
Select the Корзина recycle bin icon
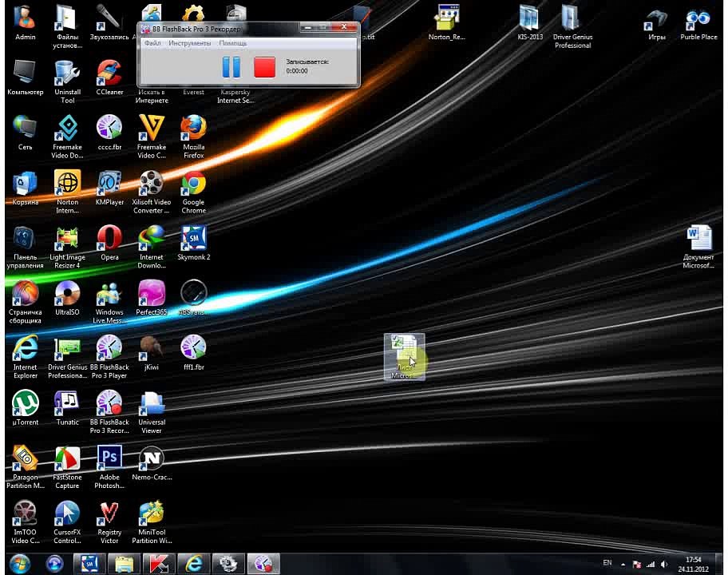25,188
